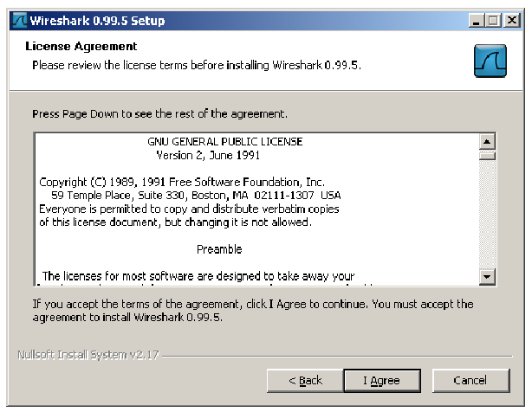This screenshot has height=412, width=532.
Task: Click the 'Wireshark 0.99.5 Setup' title bar text
Action: point(97,21)
